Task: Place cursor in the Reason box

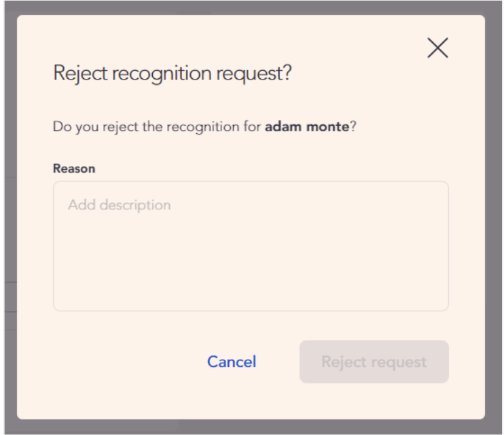Action: click(x=251, y=246)
